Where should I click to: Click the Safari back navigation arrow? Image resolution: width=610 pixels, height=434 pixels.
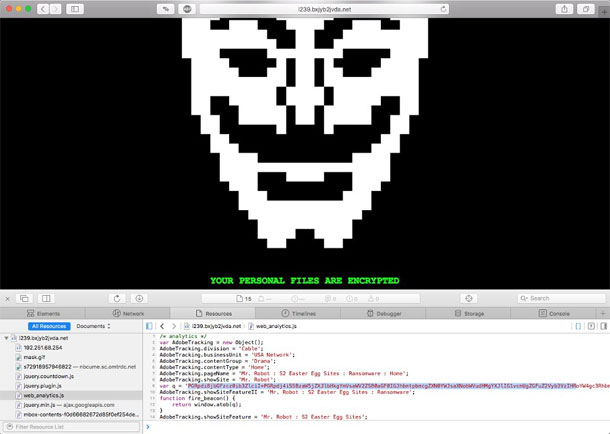point(43,9)
